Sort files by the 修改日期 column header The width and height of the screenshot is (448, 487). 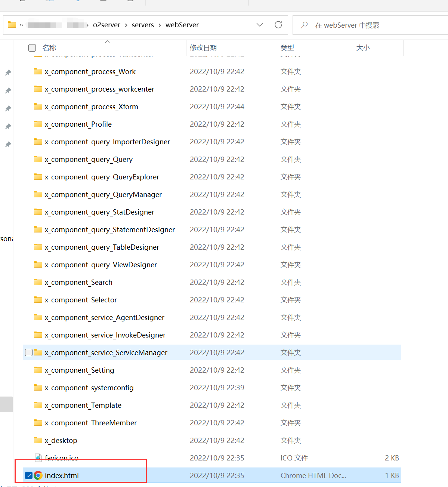(x=203, y=47)
